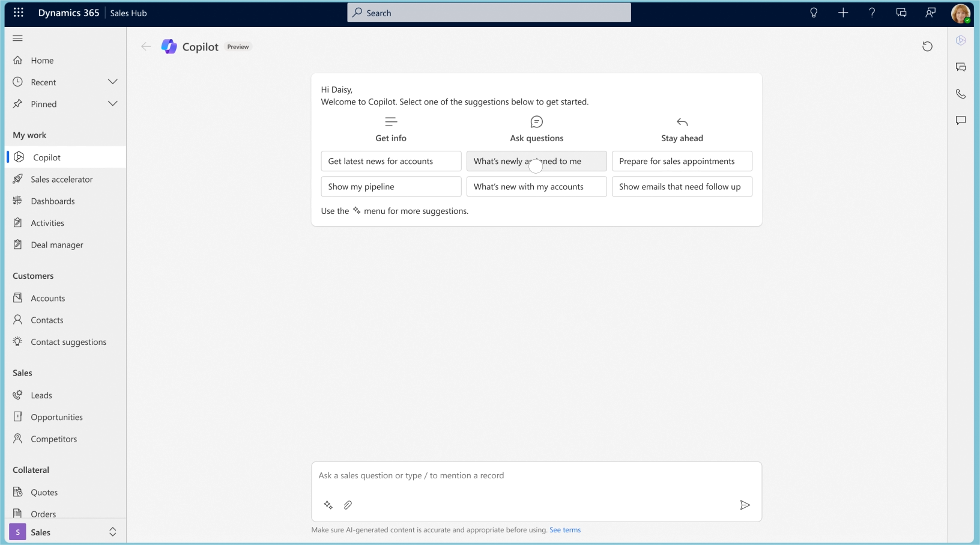The width and height of the screenshot is (980, 545).
Task: Click the paperclip attach icon
Action: (x=348, y=505)
